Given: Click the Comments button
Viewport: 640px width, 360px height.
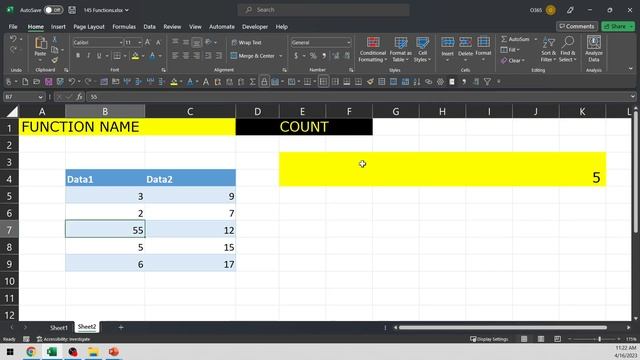Looking at the screenshot, I should 577,26.
